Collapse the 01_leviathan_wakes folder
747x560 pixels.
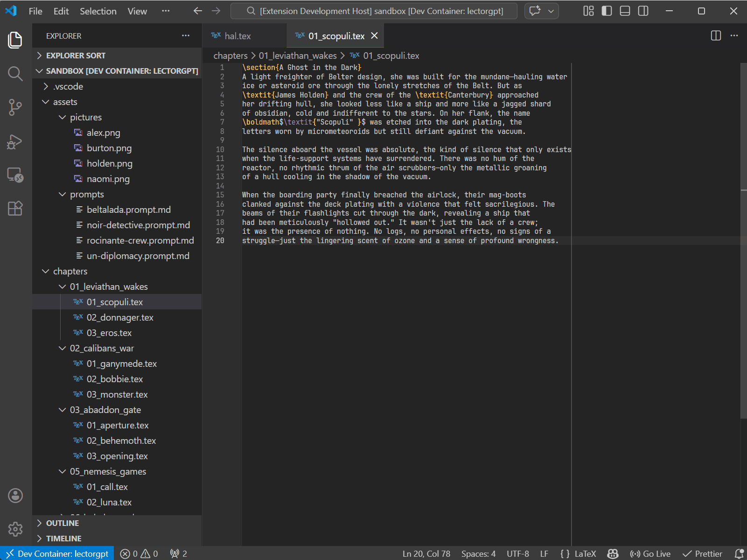[x=117, y=287]
